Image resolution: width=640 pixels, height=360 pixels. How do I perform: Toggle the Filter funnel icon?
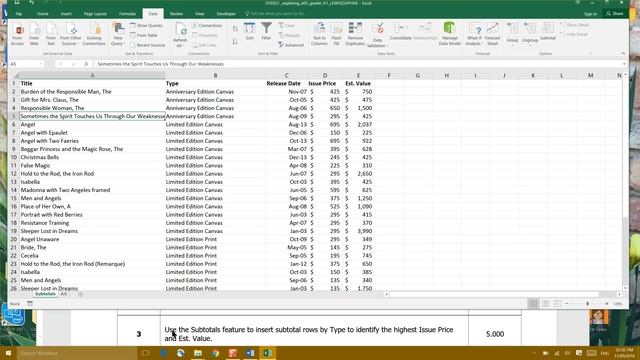coord(266,32)
